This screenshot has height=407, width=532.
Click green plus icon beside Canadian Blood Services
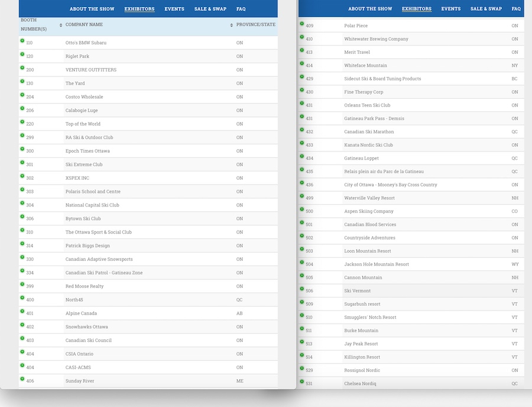tap(302, 222)
